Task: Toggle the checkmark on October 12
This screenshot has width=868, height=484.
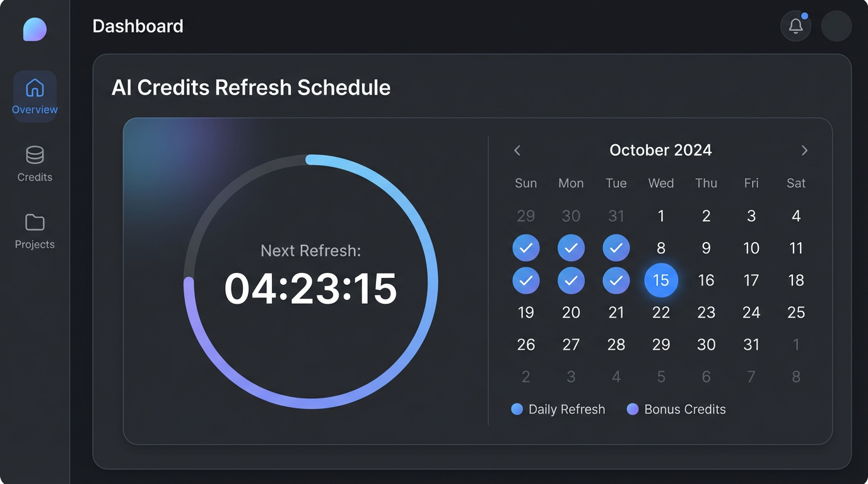Action: tap(526, 280)
